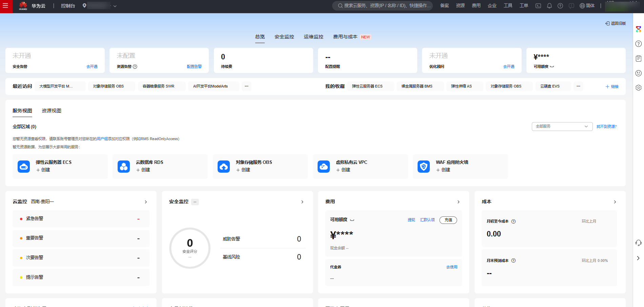Create an 弹性云服务器 ECS instance
Screen dimensions: 644x307
coord(43,170)
